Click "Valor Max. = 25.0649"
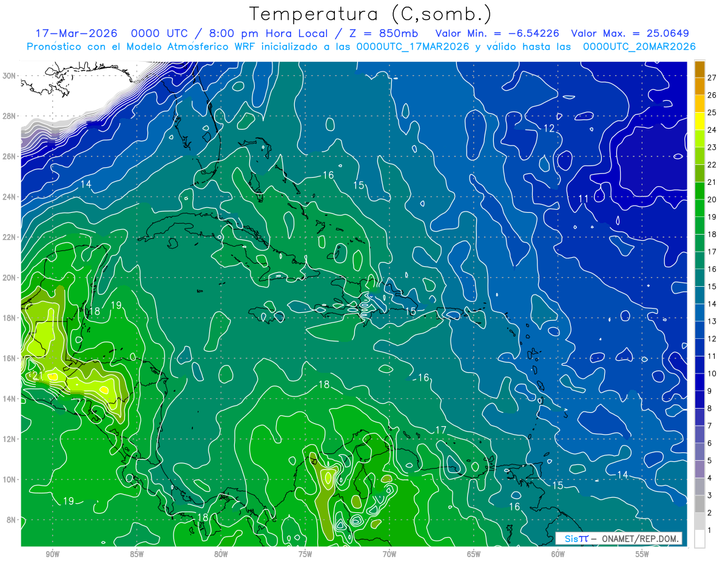The image size is (728, 562). [x=630, y=33]
